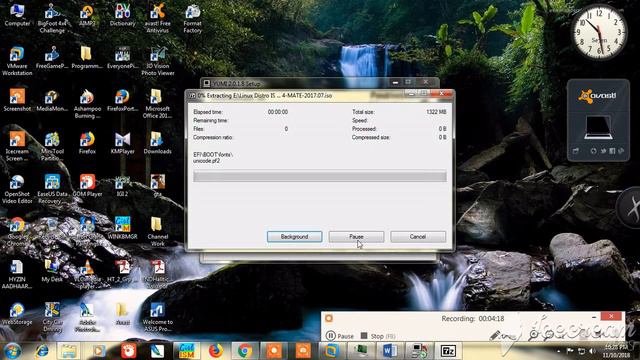
Task: Open KMPlayer desktop shortcut
Action: [x=122, y=143]
